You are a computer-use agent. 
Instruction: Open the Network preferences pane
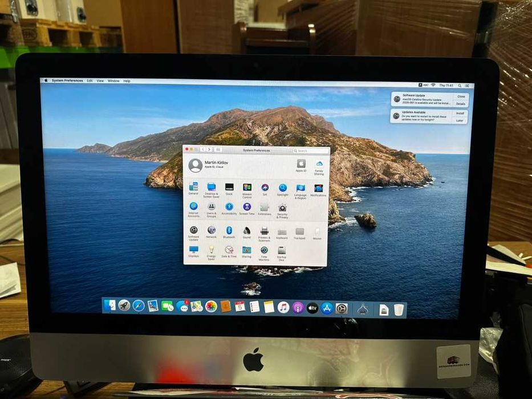211,232
